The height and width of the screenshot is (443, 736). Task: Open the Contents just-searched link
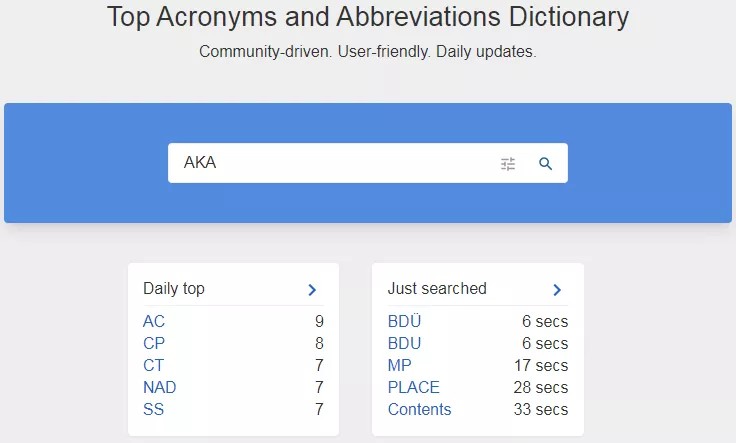(x=420, y=410)
